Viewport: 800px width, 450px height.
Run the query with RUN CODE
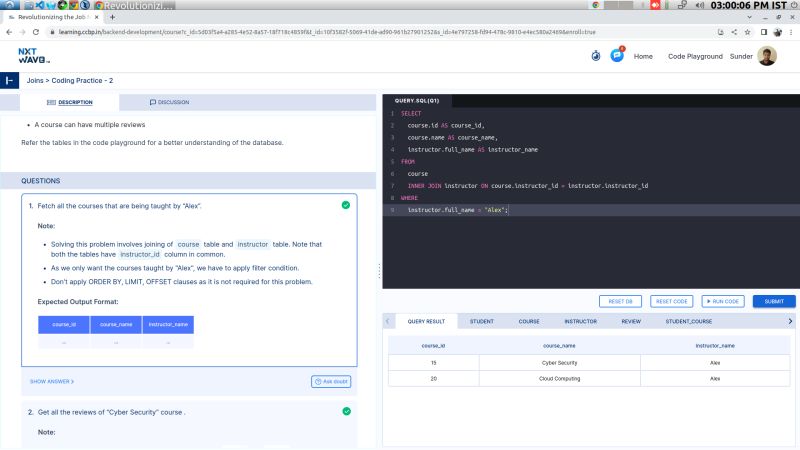coord(723,301)
